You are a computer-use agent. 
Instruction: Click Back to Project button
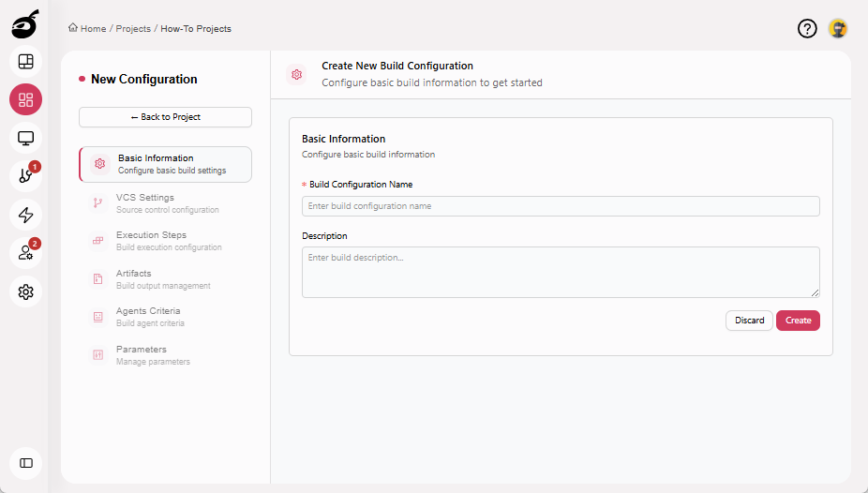coord(166,117)
